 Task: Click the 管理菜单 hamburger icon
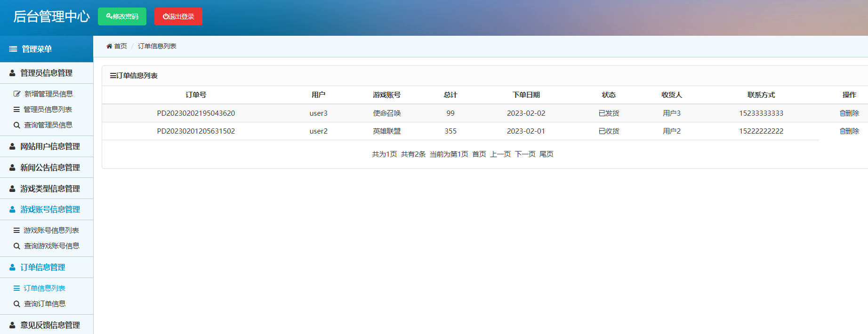pos(13,49)
